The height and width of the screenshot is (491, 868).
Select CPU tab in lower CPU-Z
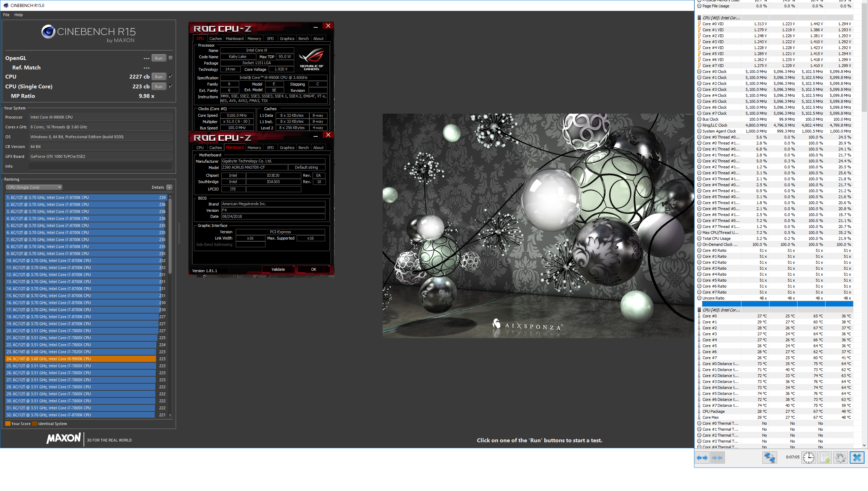tap(200, 148)
